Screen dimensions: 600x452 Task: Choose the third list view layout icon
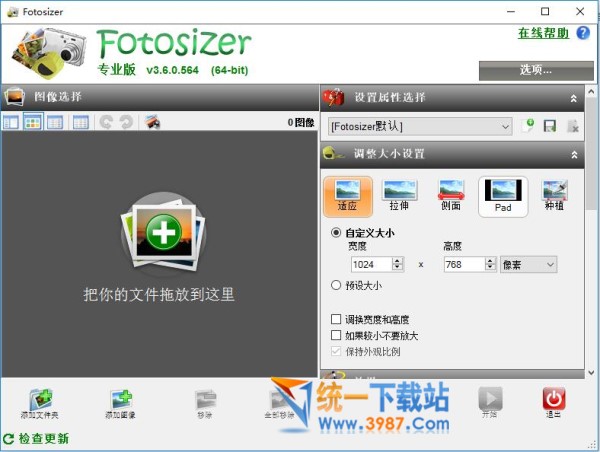pos(55,122)
